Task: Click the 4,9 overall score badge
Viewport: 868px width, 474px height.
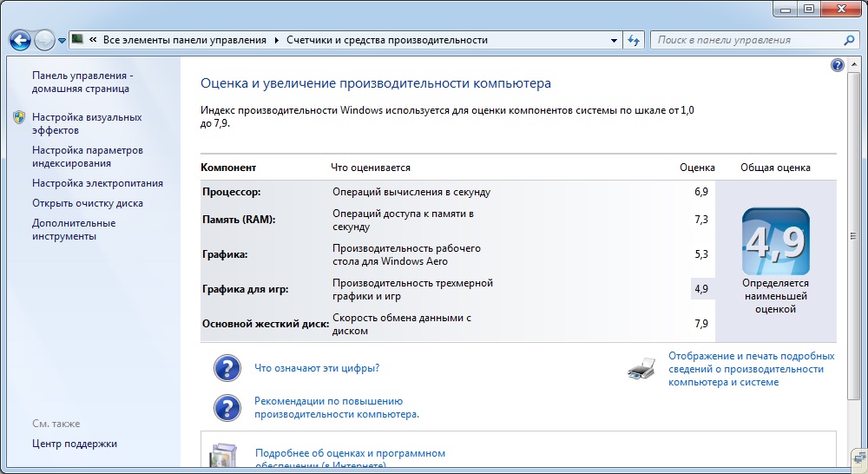Action: [x=775, y=241]
